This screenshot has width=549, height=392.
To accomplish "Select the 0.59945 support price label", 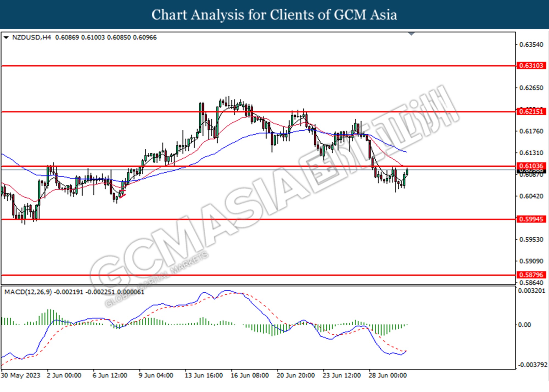I will point(531,219).
